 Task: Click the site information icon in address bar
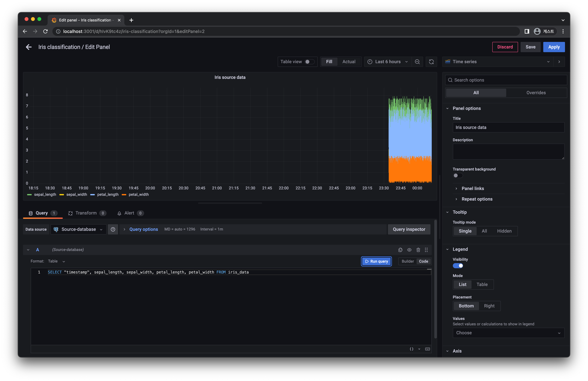58,31
